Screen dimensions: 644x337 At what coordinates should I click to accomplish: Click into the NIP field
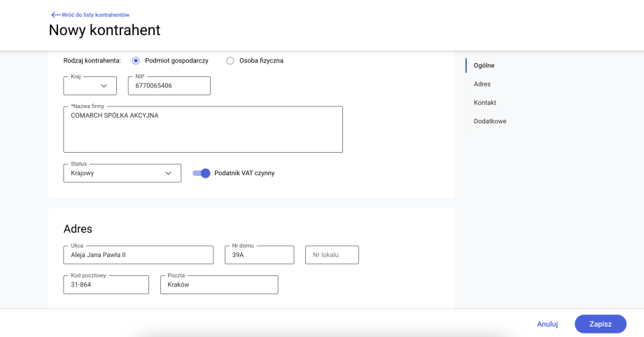[169, 85]
